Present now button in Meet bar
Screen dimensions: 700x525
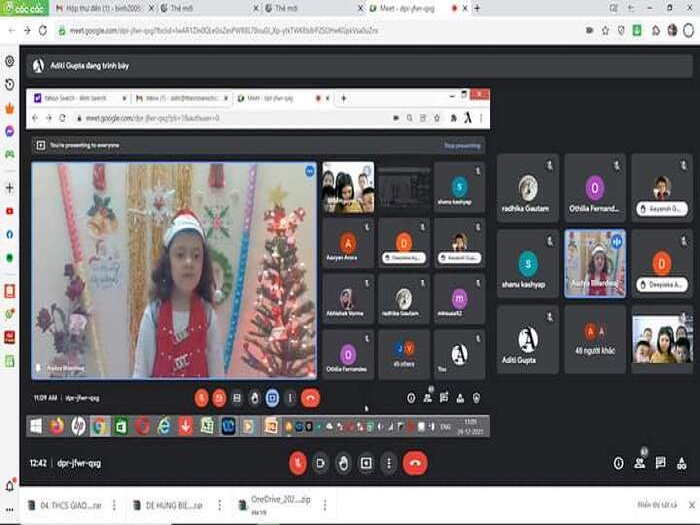click(366, 463)
